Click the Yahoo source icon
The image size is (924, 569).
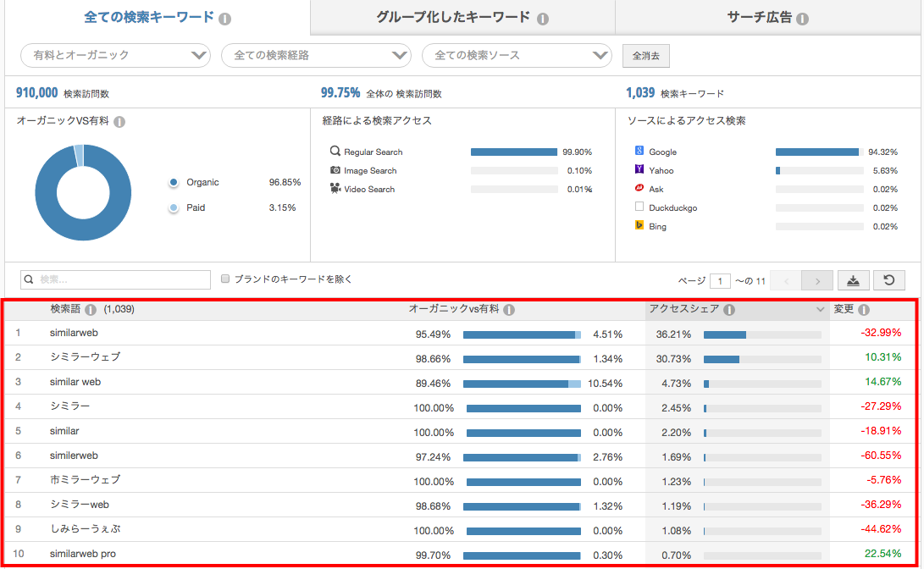(639, 169)
